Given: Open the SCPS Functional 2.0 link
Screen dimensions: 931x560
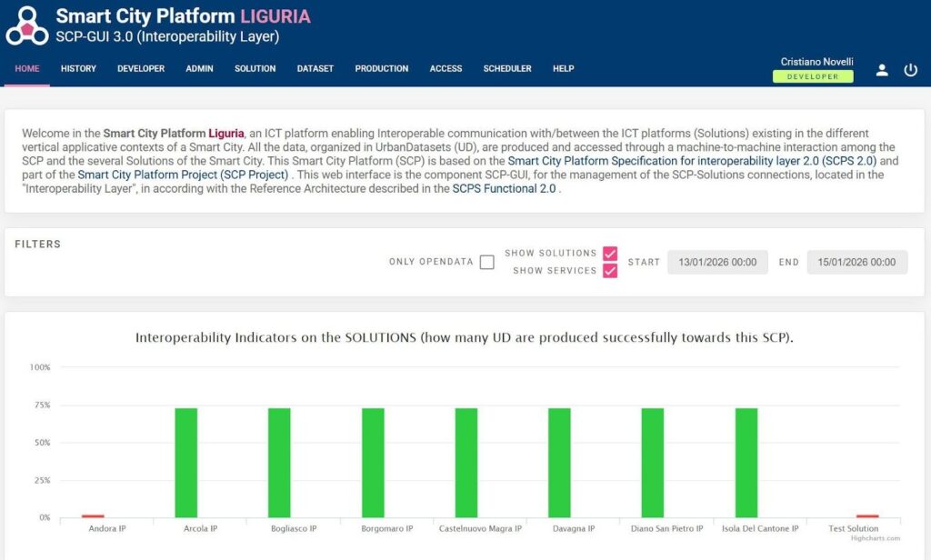Looking at the screenshot, I should pos(504,188).
